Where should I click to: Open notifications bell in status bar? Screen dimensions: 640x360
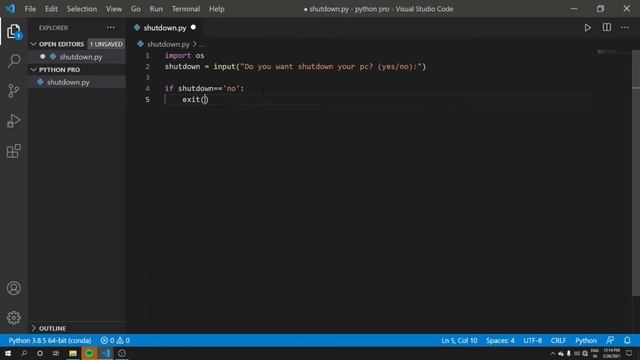click(627, 340)
